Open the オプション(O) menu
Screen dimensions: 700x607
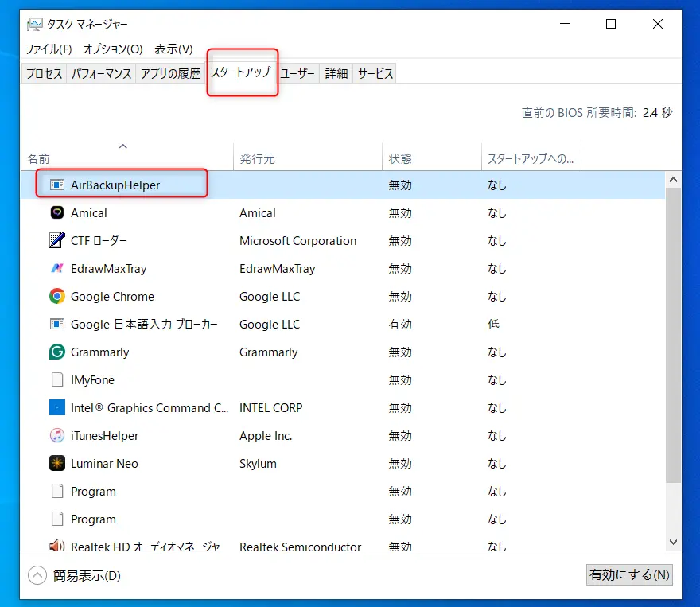pyautogui.click(x=113, y=49)
